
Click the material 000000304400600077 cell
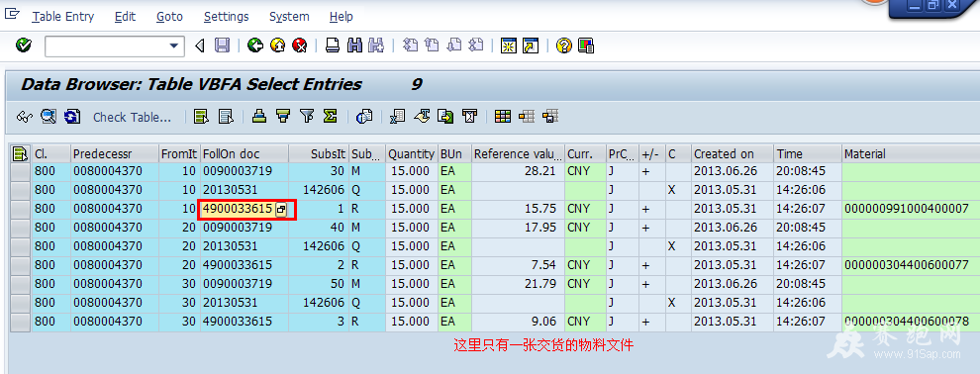[x=911, y=265]
